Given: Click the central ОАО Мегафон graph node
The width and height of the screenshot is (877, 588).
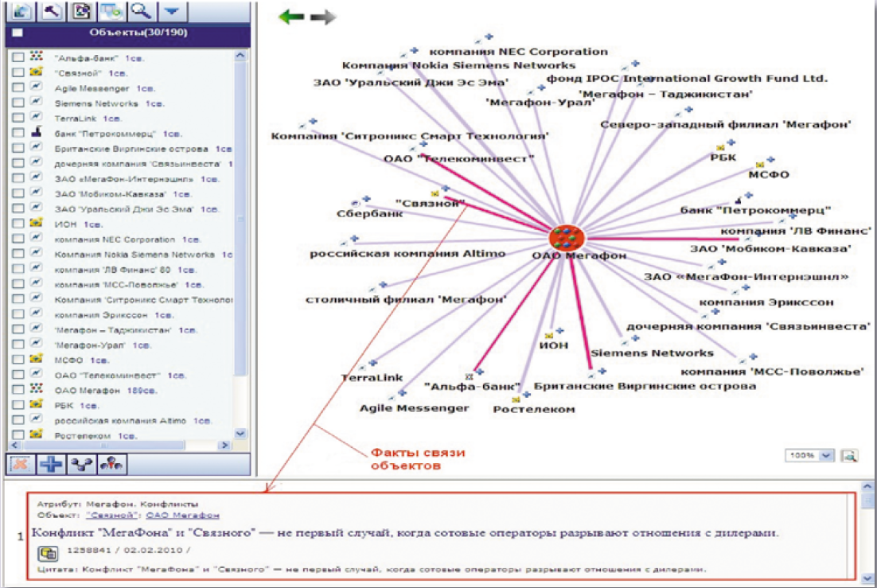Looking at the screenshot, I should tap(567, 236).
